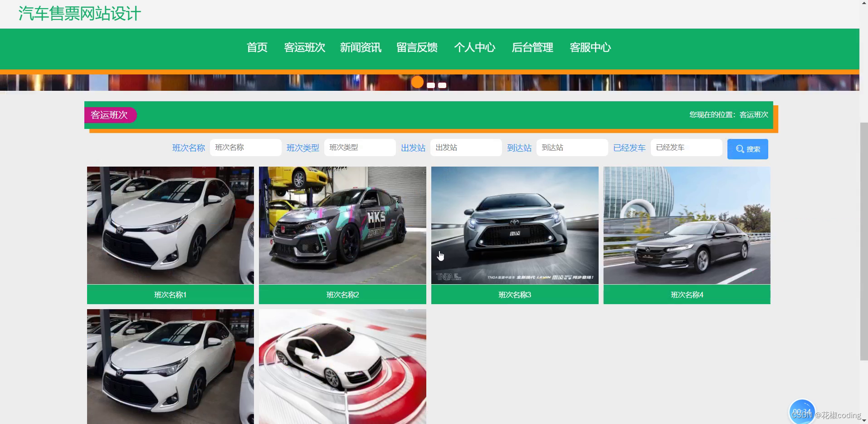Click the 出发站 field label
Viewport: 868px width, 424px height.
point(413,148)
